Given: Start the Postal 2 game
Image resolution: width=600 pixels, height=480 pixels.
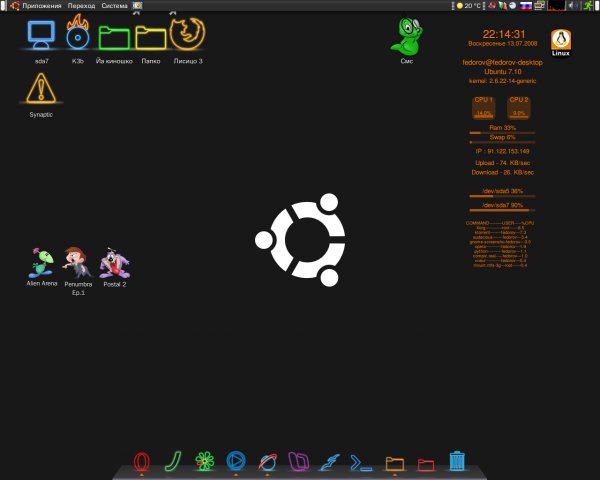Looking at the screenshot, I should (x=114, y=263).
